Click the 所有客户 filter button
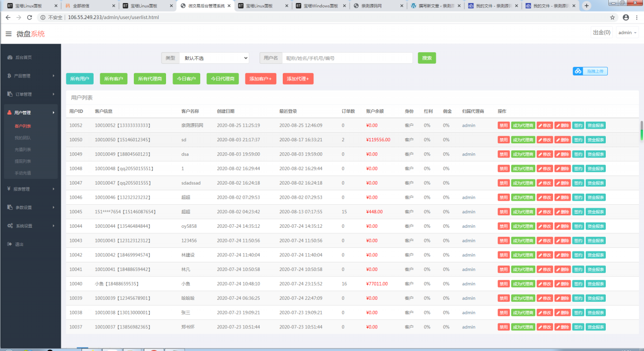Image resolution: width=644 pixels, height=351 pixels. 114,79
